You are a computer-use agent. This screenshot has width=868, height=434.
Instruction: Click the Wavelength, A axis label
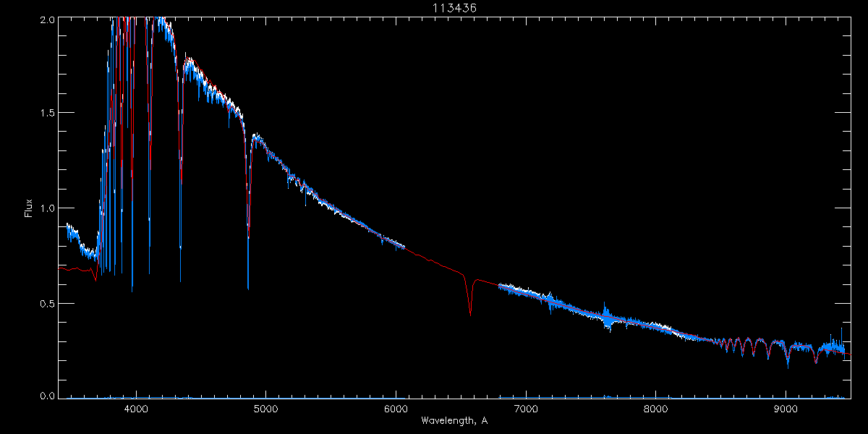pos(454,420)
